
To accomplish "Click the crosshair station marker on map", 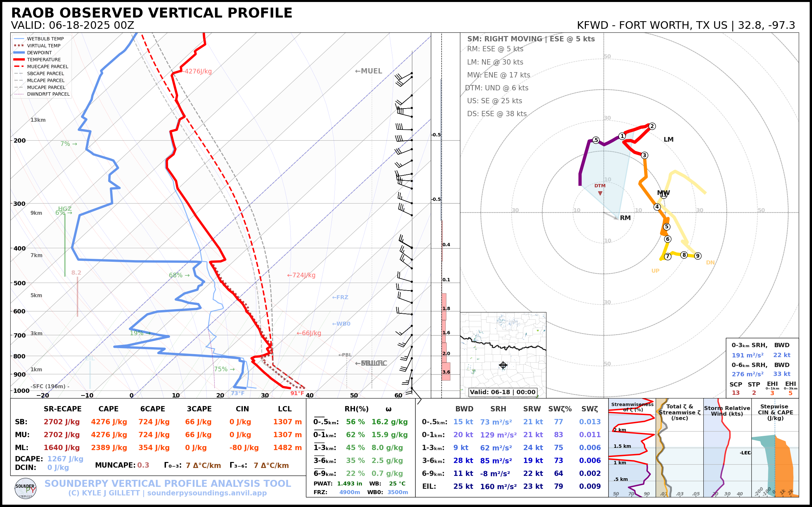I will (503, 365).
